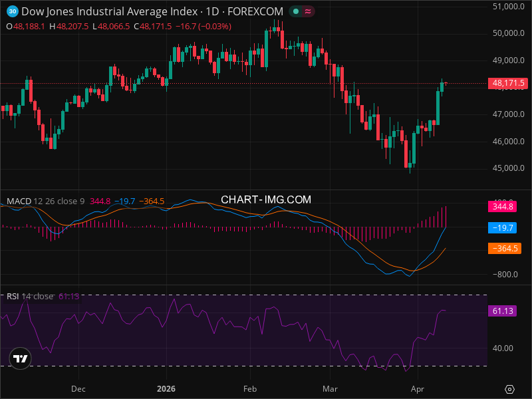Click MACD legend value −19.7 in blue
This screenshot has width=532, height=399.
[125, 201]
